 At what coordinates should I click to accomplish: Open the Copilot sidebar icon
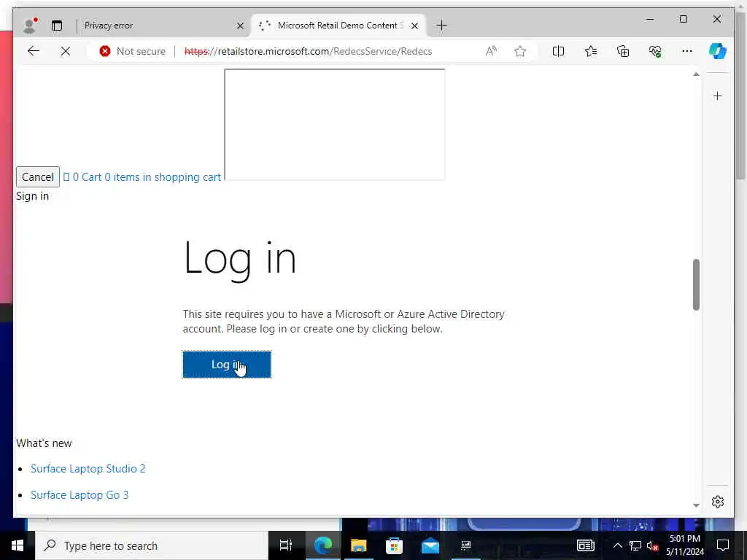point(718,51)
